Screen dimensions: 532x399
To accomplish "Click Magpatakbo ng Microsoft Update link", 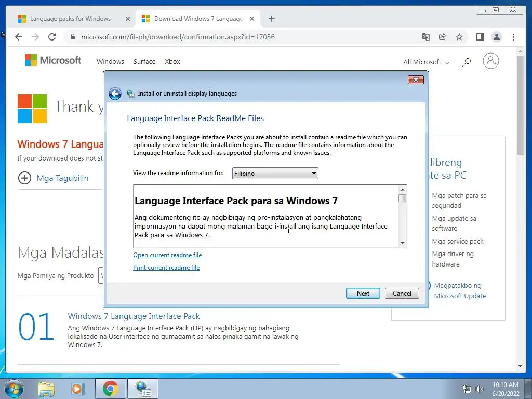I will pyautogui.click(x=460, y=291).
